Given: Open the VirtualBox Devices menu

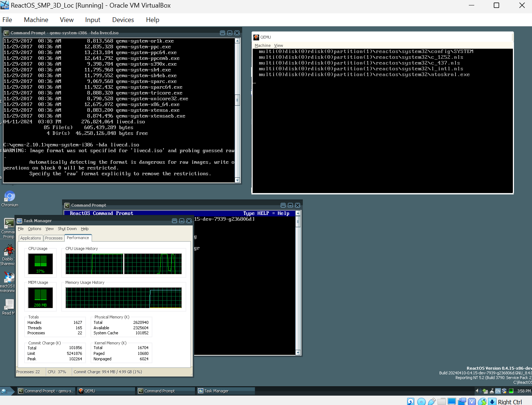Looking at the screenshot, I should [123, 20].
